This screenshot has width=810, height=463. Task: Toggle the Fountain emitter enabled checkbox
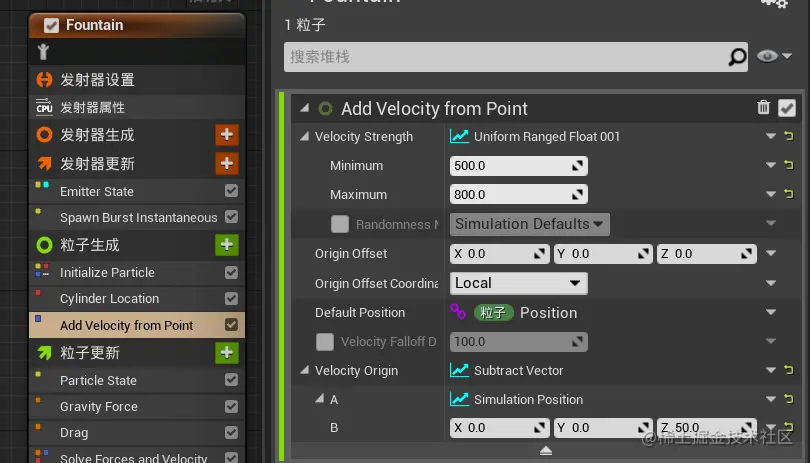(x=51, y=25)
